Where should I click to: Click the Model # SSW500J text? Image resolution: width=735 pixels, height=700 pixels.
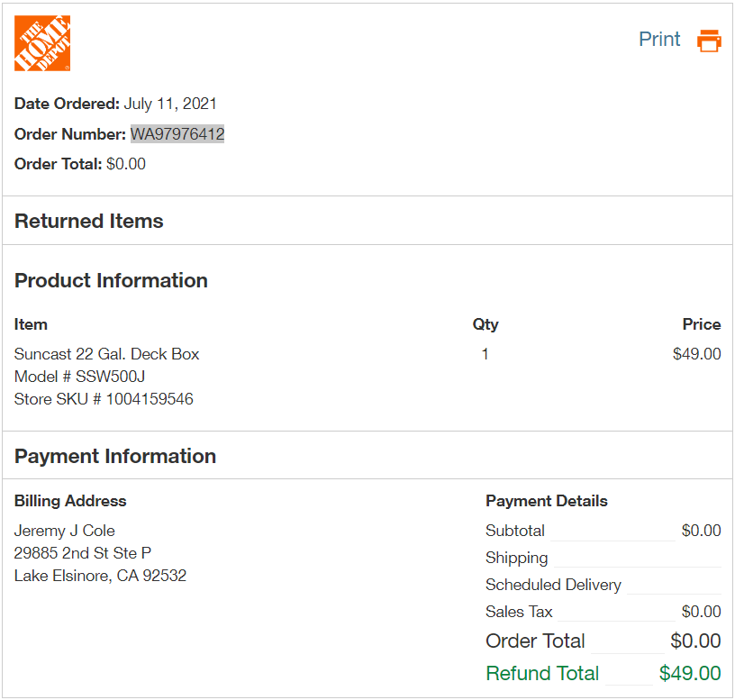point(79,377)
